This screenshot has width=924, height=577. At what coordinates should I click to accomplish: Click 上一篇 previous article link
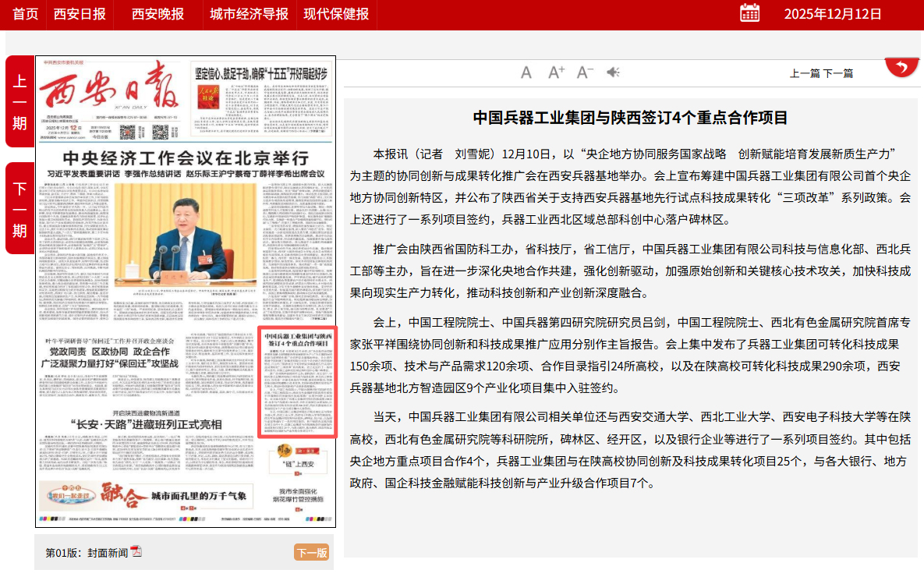coord(805,73)
